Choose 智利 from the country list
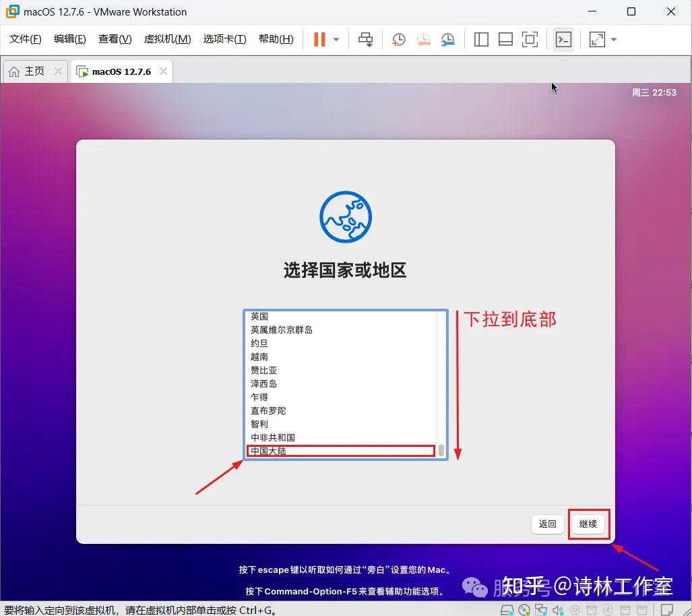Screen dimensions: 692x616 pos(340,424)
